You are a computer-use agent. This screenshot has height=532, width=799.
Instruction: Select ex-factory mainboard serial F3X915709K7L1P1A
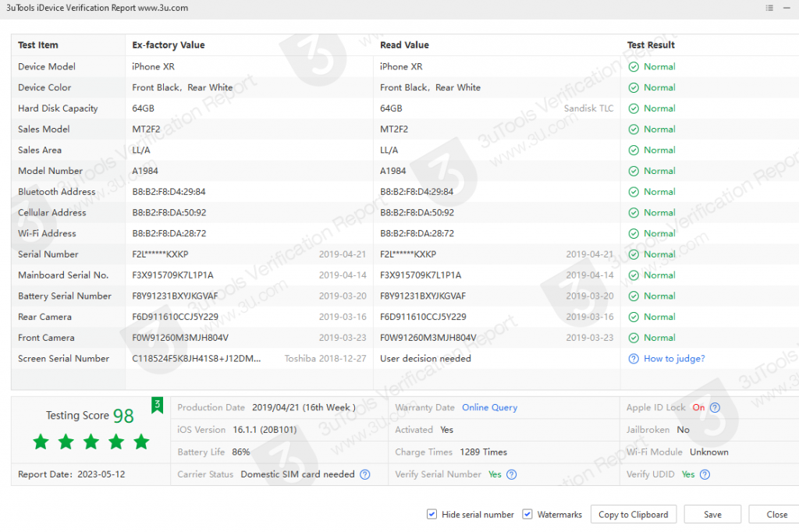tap(172, 275)
